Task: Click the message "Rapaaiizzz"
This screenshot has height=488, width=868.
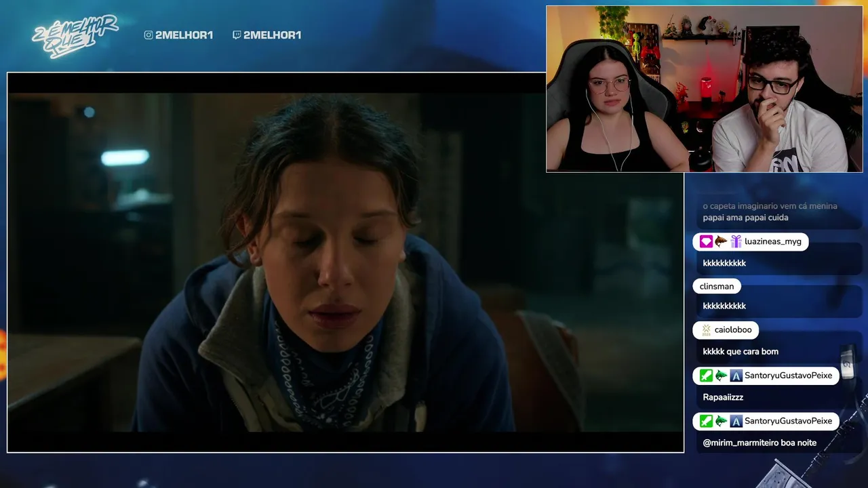Action: (x=723, y=397)
